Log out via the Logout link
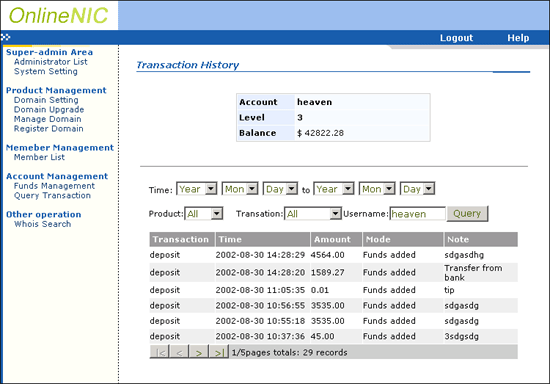 pyautogui.click(x=456, y=38)
